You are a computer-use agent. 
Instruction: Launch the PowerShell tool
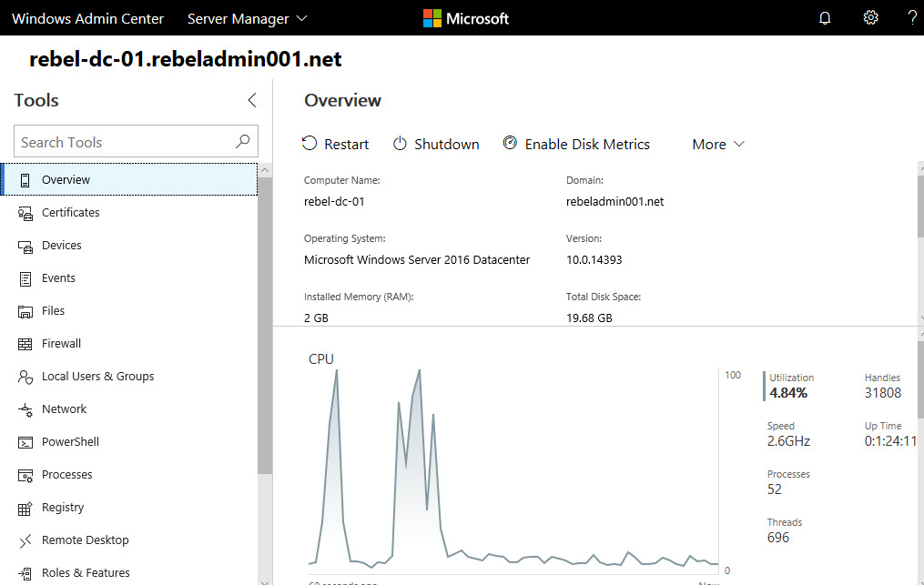pyautogui.click(x=129, y=442)
